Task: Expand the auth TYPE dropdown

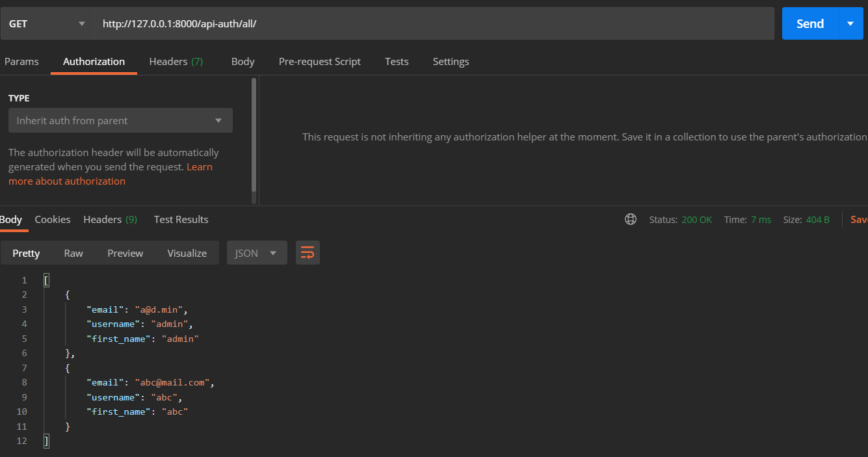Action: [x=120, y=120]
